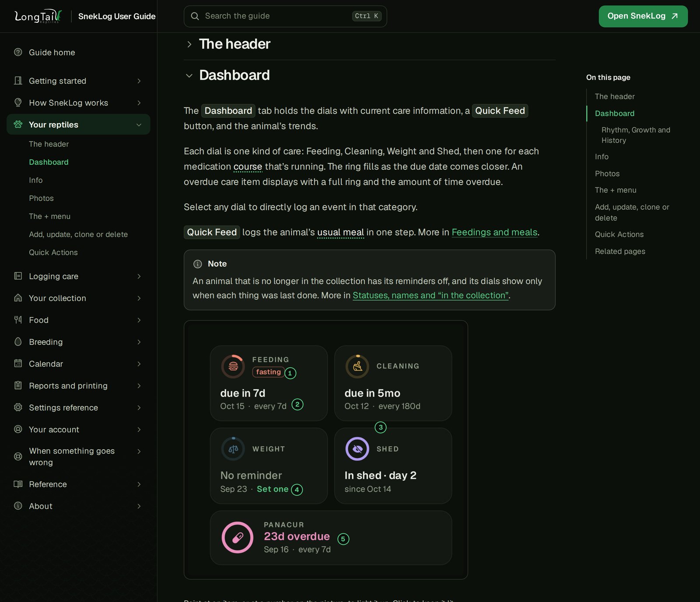The image size is (700, 602).
Task: Click the Search the guide field
Action: tap(285, 16)
